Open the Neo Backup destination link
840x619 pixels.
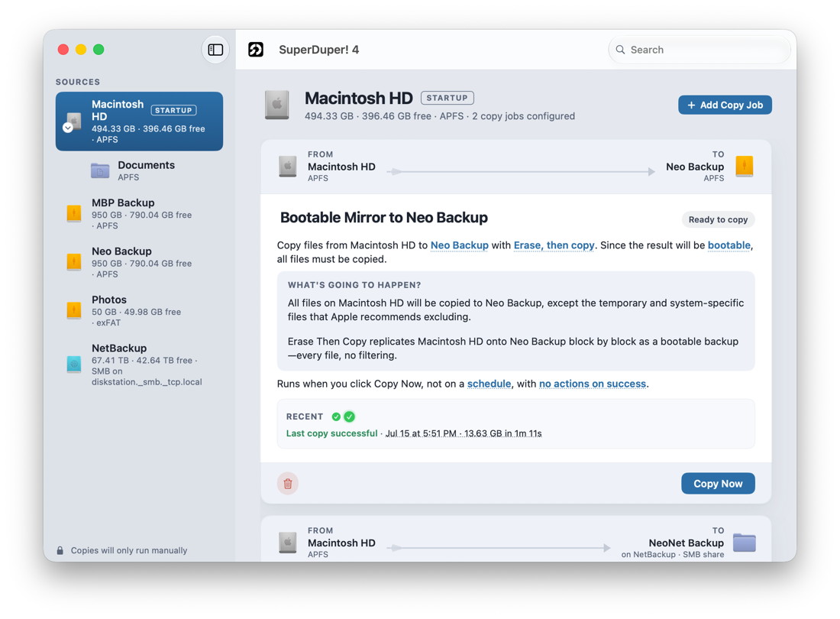pyautogui.click(x=460, y=245)
